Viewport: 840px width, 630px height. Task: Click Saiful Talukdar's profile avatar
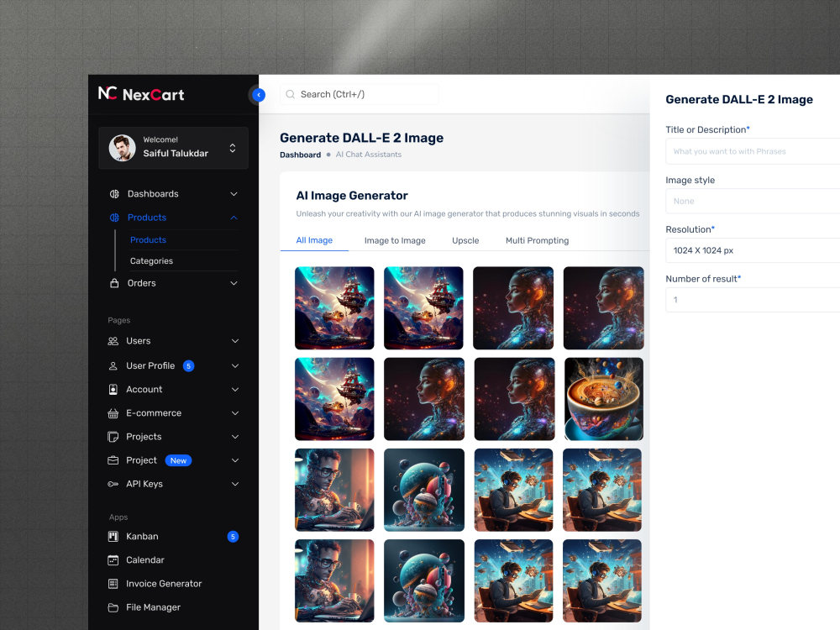[122, 147]
